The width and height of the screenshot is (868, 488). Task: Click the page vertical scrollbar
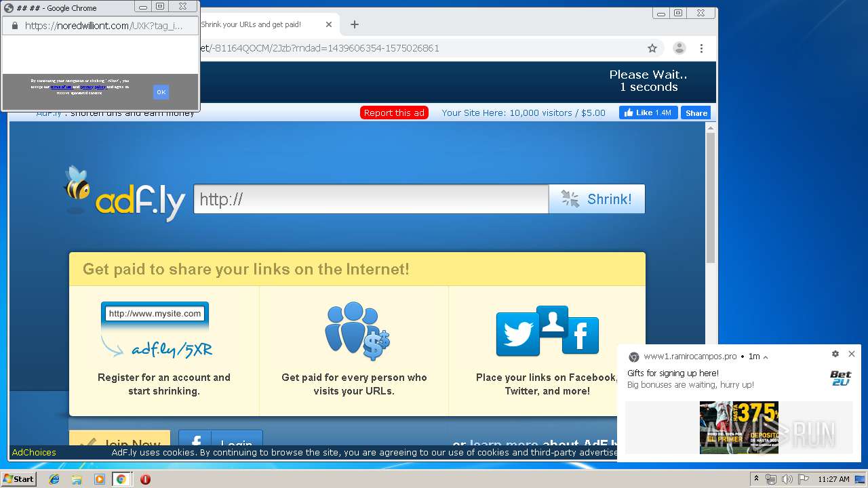711,199
